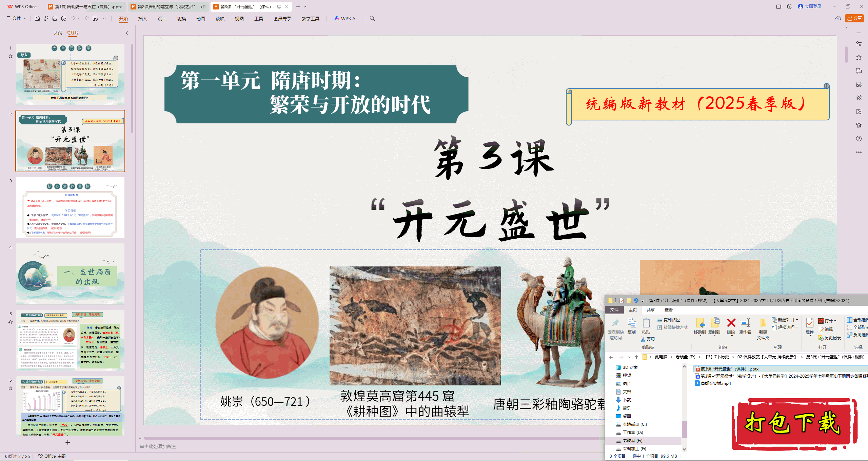Switch to the 第1课 隋朝统一与灭亡 document tab

(x=85, y=6)
